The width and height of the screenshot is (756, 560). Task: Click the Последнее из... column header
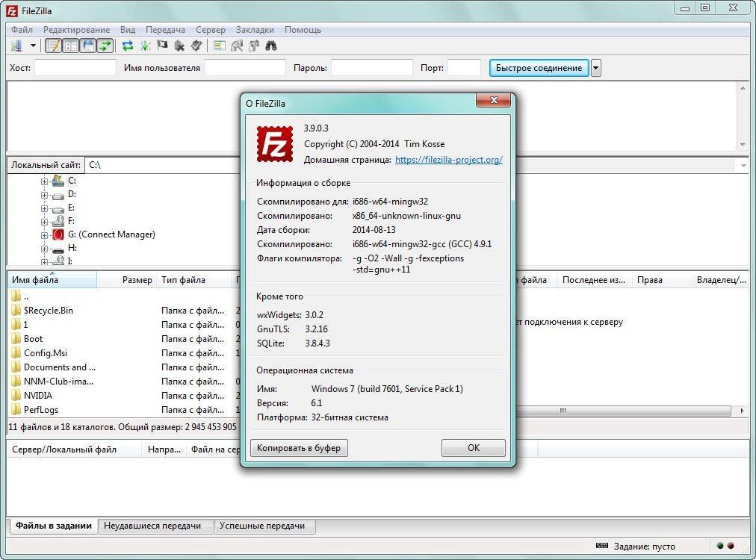pos(595,280)
